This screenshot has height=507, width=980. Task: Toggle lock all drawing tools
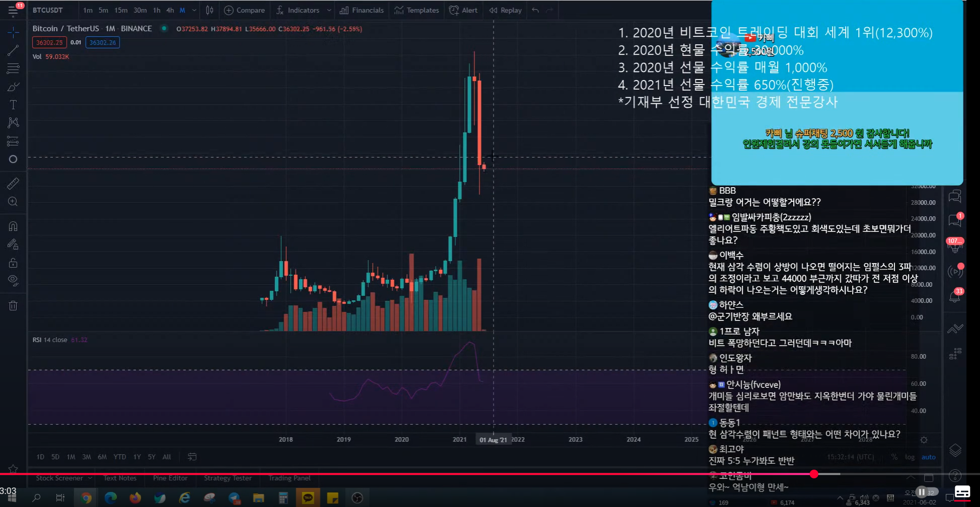pos(13,263)
